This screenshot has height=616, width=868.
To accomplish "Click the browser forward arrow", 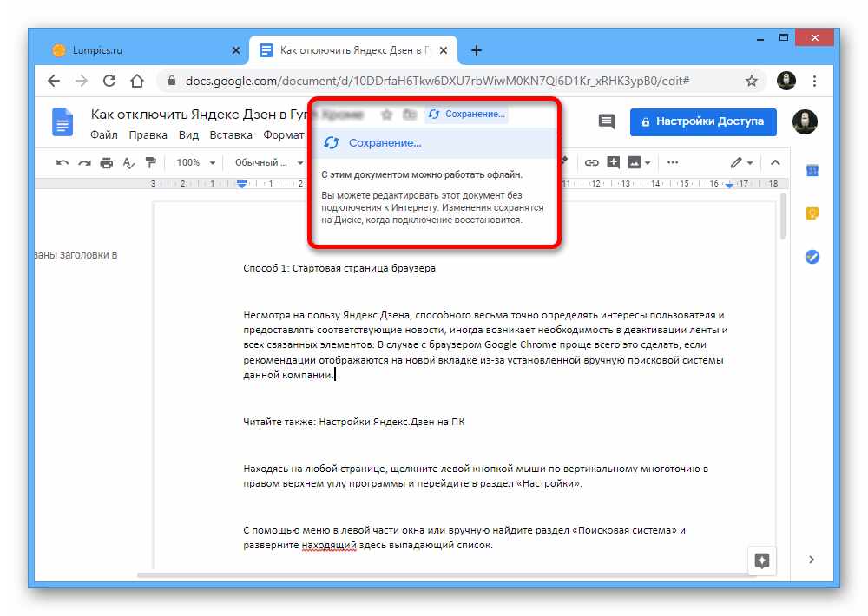I will tap(82, 81).
